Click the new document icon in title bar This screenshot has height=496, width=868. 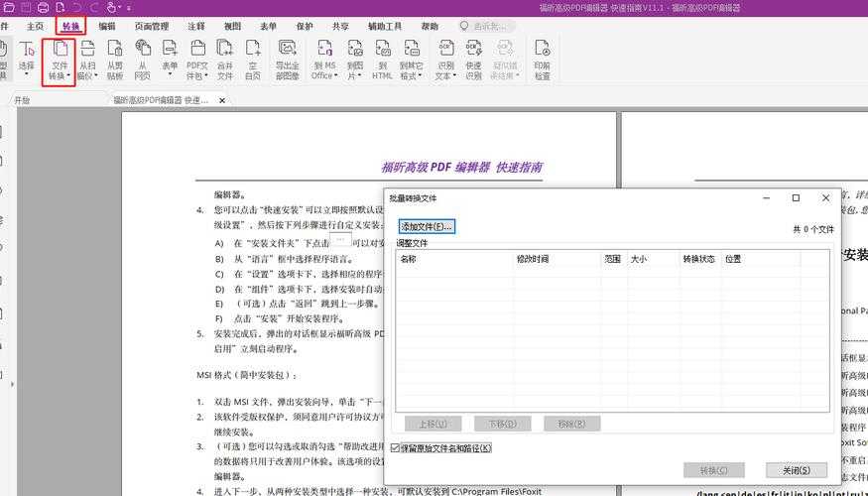[61, 8]
